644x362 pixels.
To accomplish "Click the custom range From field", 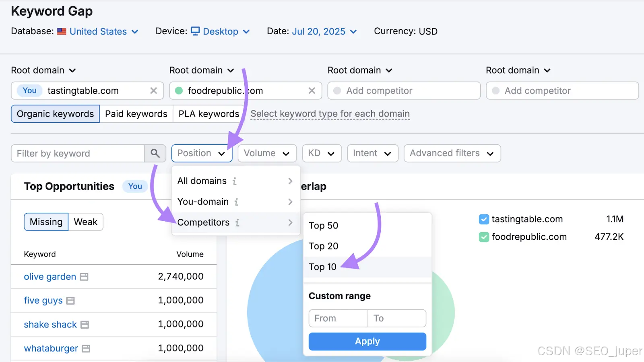I will click(338, 319).
